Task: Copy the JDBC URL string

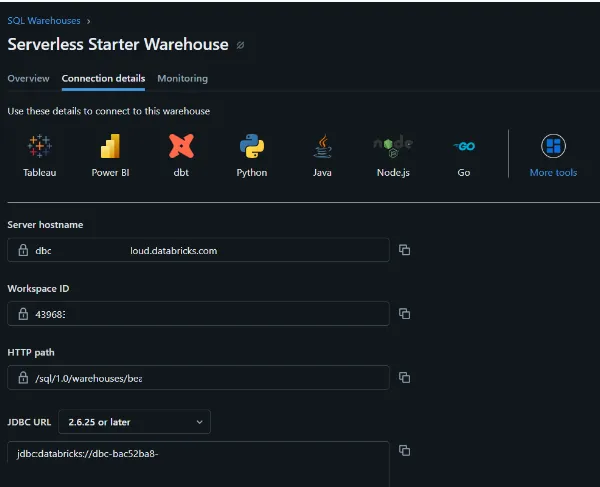Action: [x=404, y=450]
